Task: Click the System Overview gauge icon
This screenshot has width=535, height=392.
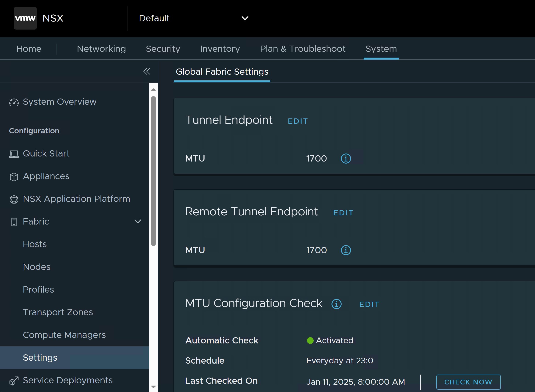Action: click(14, 102)
